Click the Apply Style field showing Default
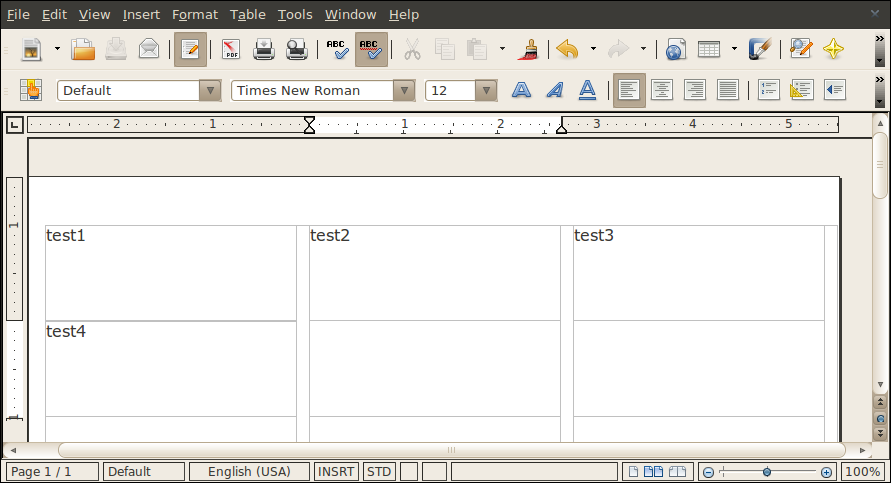 click(x=128, y=90)
